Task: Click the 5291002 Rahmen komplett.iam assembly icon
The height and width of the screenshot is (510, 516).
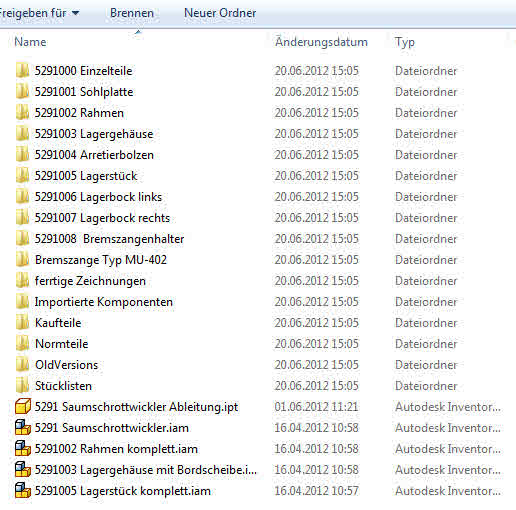Action: [23, 449]
